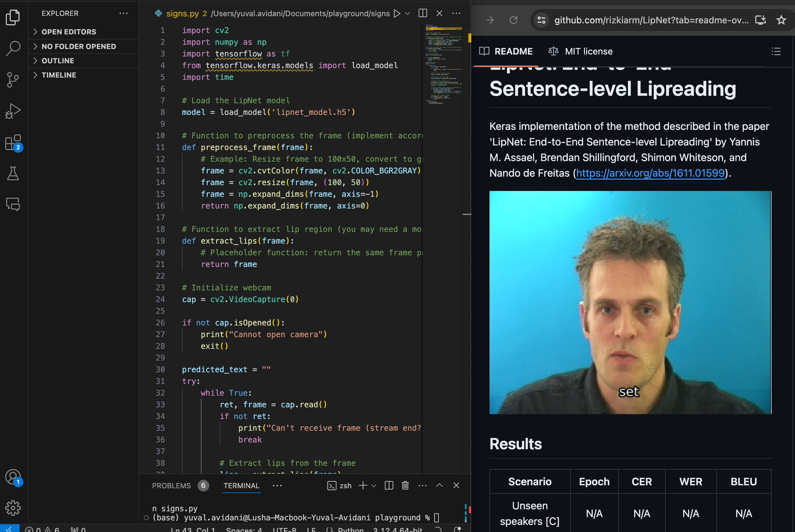Reload the GitHub page
The width and height of the screenshot is (795, 532).
pyautogui.click(x=514, y=20)
